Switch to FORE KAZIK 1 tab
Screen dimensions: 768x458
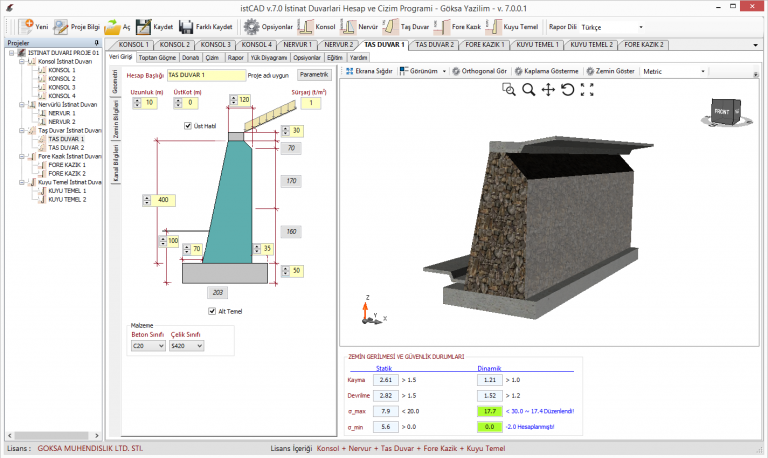pyautogui.click(x=484, y=45)
